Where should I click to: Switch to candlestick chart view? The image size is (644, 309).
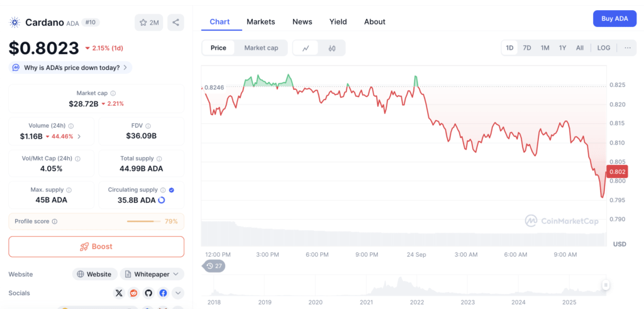332,48
